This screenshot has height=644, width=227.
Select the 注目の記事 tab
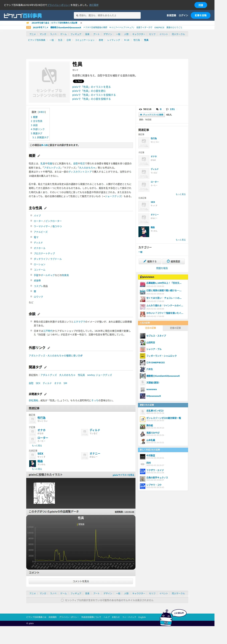[150, 328]
